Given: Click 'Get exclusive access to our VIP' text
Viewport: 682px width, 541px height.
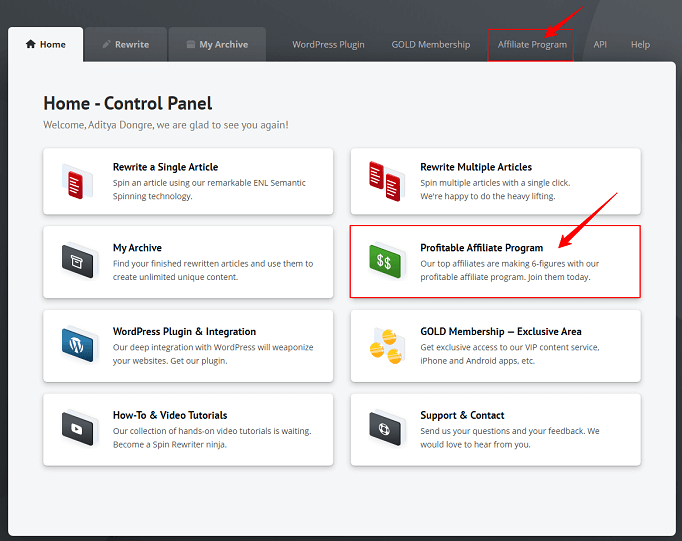Looking at the screenshot, I should pyautogui.click(x=509, y=354).
